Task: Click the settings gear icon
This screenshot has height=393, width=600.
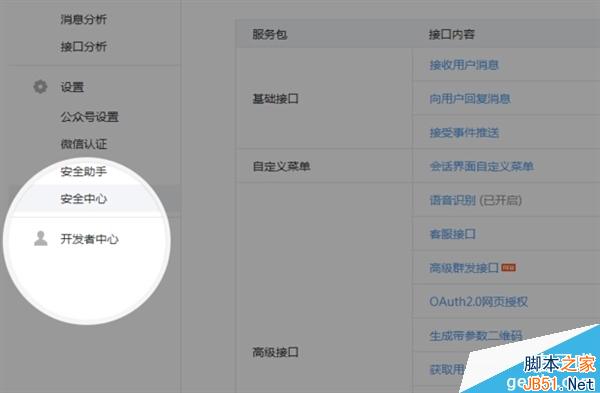Action: [40, 87]
